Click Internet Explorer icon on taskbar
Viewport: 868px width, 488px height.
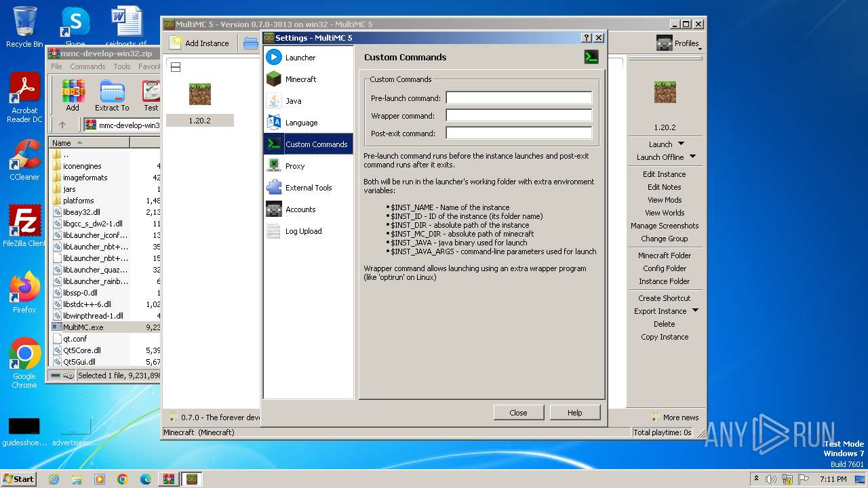[x=54, y=479]
